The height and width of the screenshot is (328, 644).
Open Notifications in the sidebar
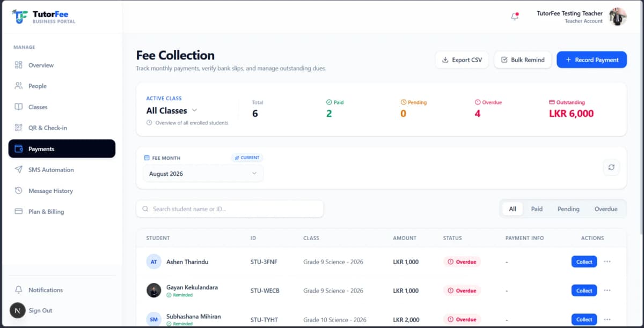pyautogui.click(x=62, y=290)
